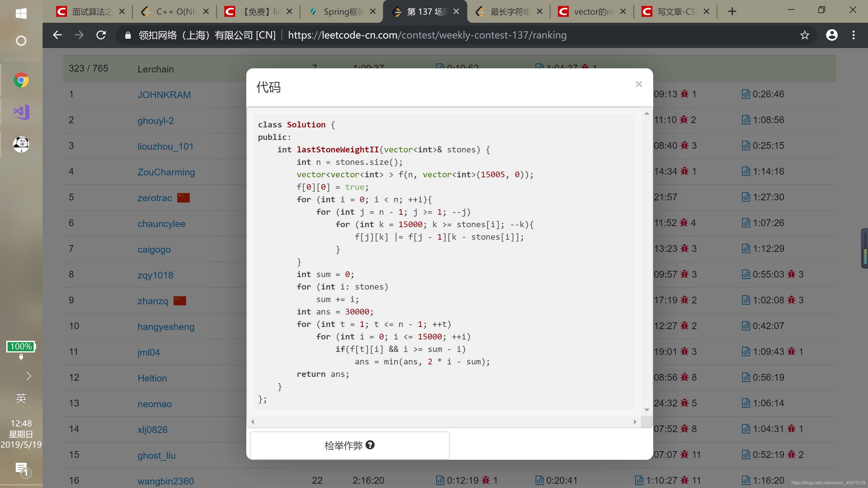
Task: Bookmark this page with the star
Action: click(805, 35)
